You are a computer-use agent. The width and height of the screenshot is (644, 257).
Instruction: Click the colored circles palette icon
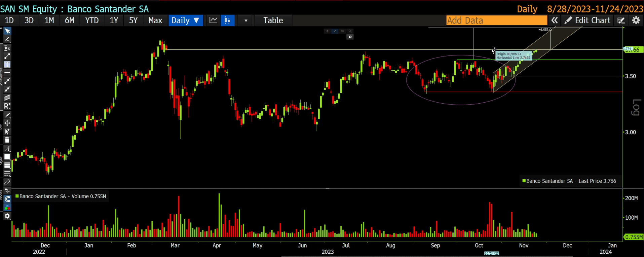tap(7, 208)
